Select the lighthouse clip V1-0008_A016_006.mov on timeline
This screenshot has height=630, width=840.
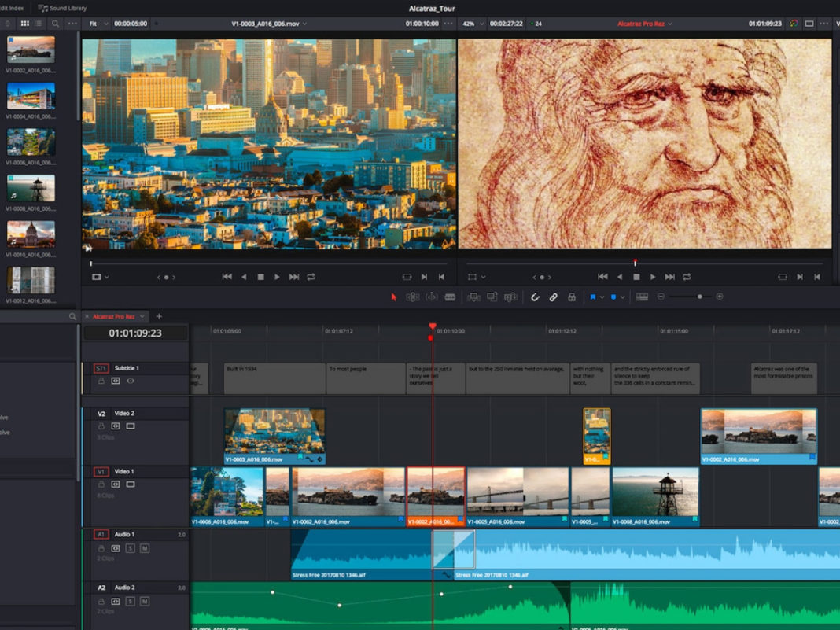[655, 496]
